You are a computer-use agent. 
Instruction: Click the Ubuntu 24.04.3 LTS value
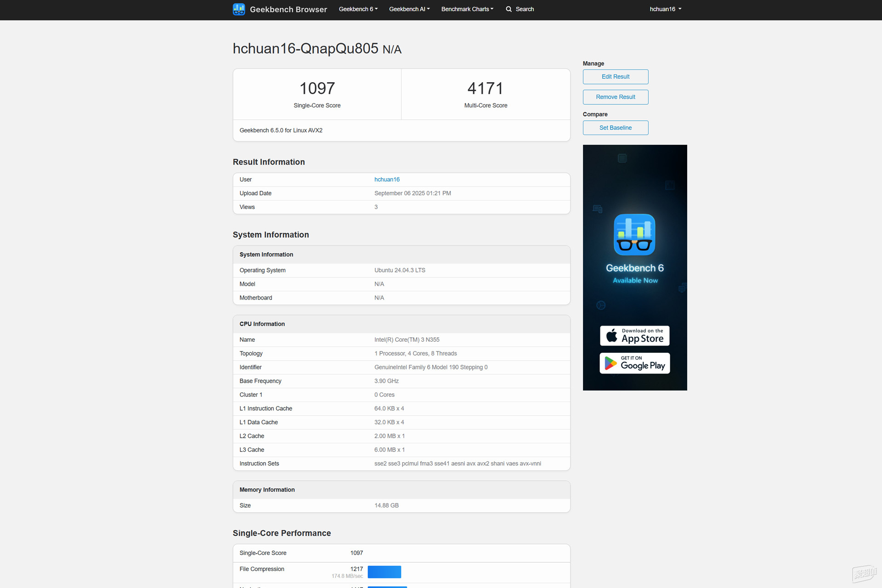(x=400, y=271)
